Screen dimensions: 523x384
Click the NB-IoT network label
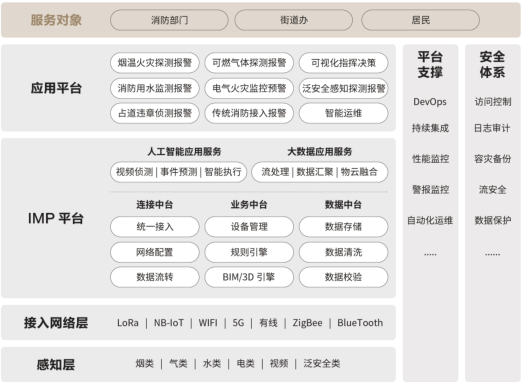click(169, 323)
